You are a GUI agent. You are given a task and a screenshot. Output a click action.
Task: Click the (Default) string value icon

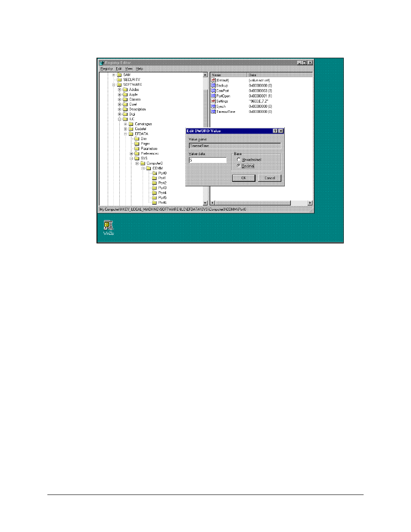[213, 80]
